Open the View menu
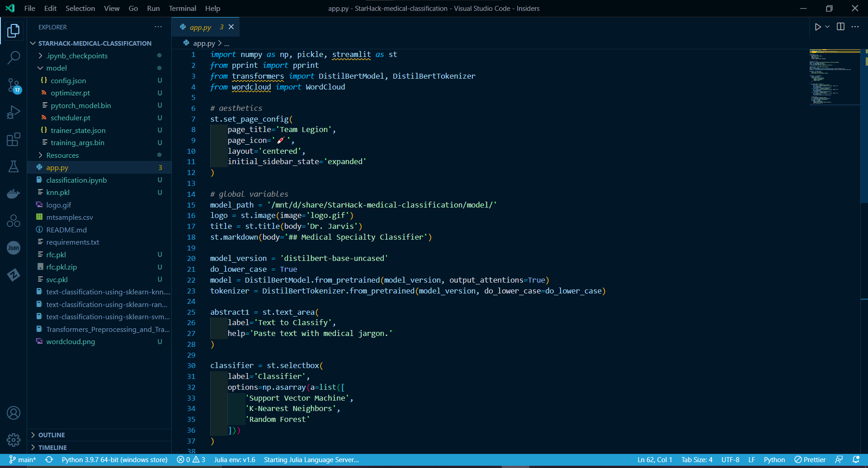Viewport: 868px width, 468px height. point(112,8)
